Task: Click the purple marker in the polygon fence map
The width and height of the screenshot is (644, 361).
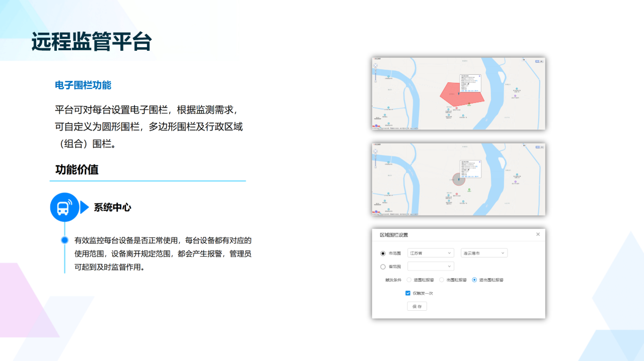Action: click(x=515, y=96)
